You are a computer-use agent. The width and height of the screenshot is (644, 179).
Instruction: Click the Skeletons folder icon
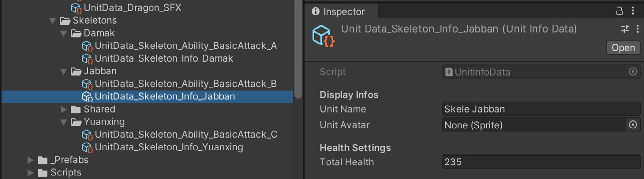(x=65, y=20)
